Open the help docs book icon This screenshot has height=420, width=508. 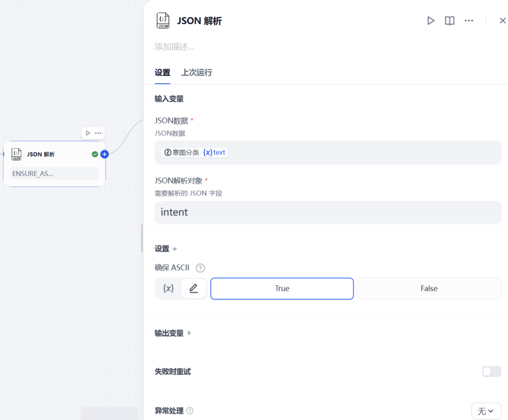(450, 21)
